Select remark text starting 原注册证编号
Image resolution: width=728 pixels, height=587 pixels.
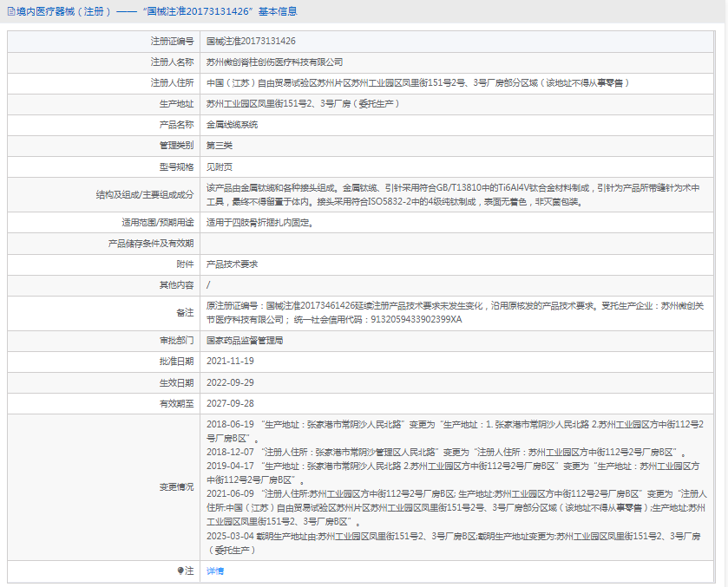coord(455,313)
